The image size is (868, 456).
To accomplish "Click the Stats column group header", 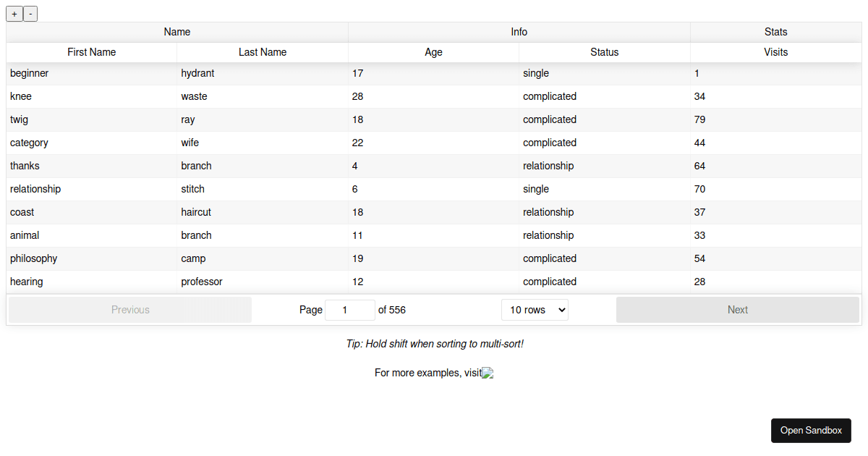I will click(x=775, y=32).
